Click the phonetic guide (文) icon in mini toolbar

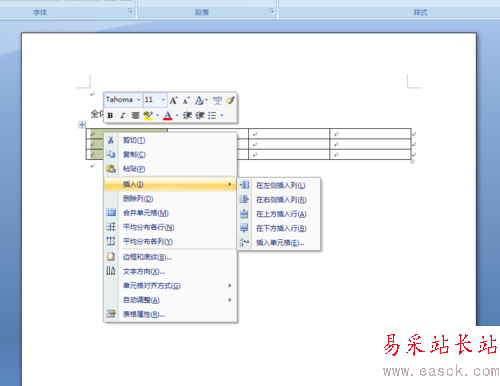click(x=217, y=100)
